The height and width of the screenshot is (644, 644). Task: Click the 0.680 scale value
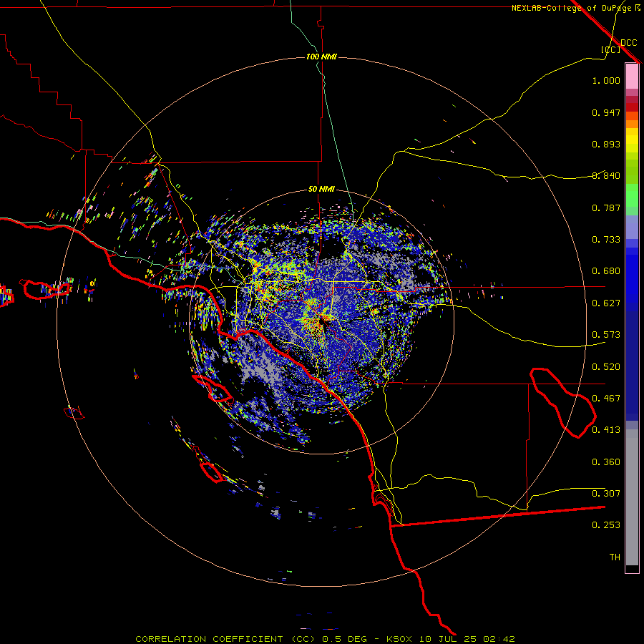(606, 271)
